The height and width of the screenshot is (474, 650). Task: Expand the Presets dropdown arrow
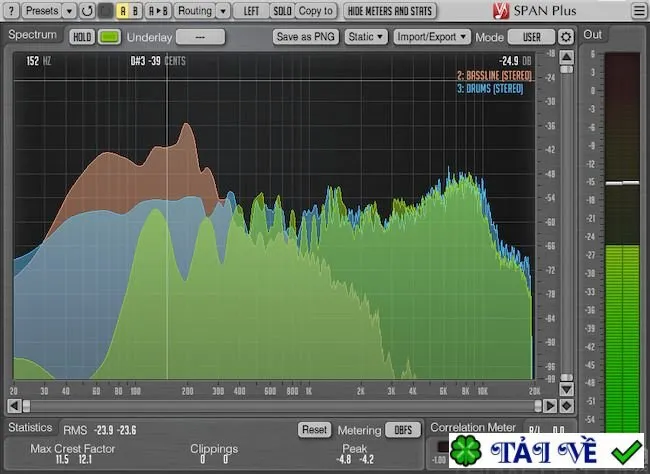[69, 11]
